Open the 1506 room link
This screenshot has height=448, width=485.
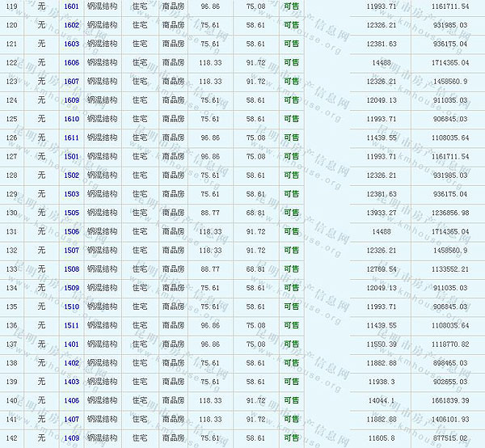coord(71,231)
